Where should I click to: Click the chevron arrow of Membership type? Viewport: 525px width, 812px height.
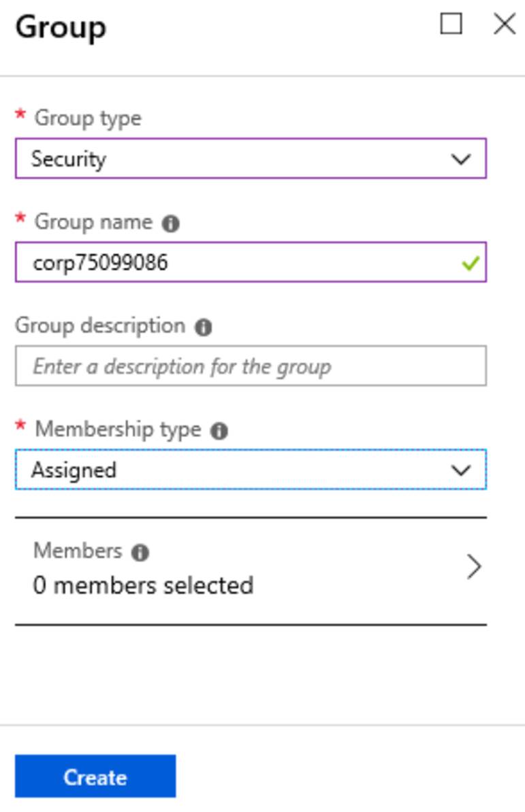461,470
